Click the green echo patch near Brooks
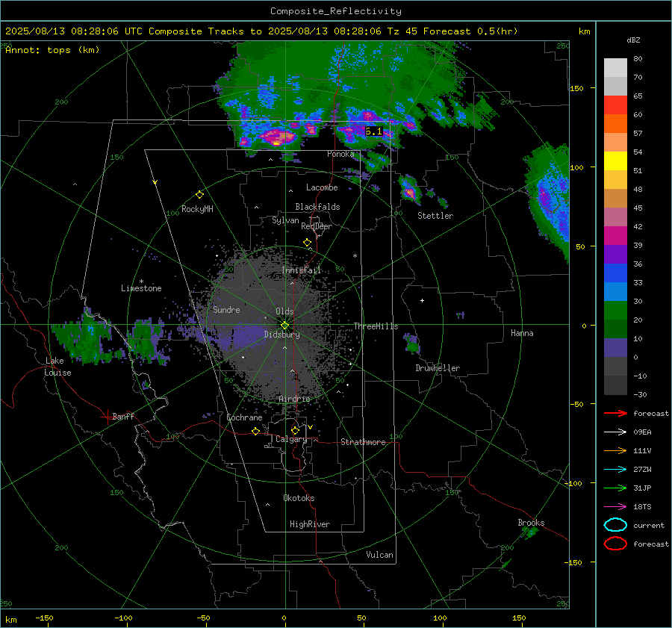This screenshot has height=628, width=672. 529,532
